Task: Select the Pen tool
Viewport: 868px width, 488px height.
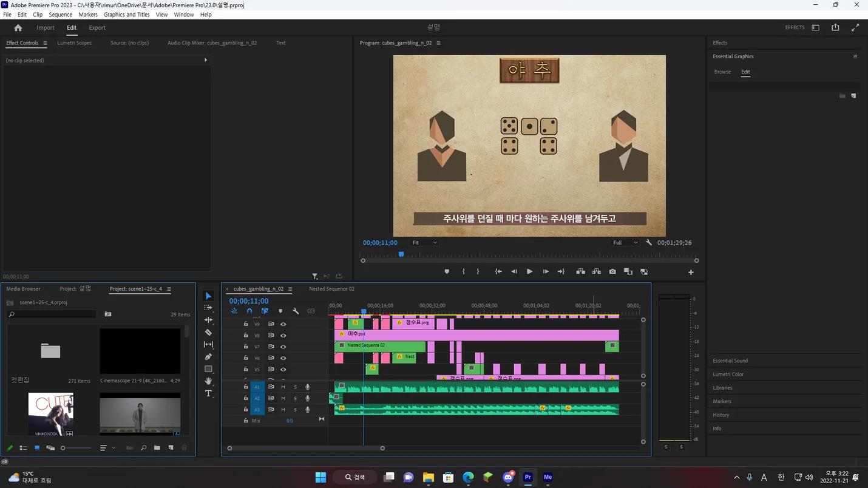Action: click(208, 356)
